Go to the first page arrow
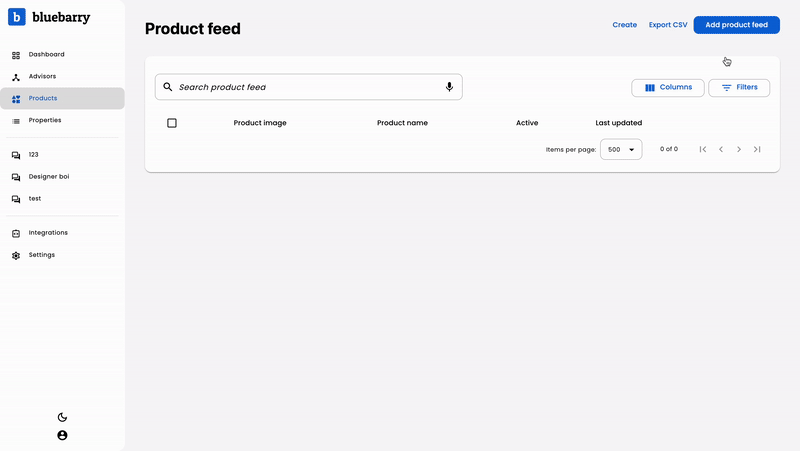 pos(703,149)
